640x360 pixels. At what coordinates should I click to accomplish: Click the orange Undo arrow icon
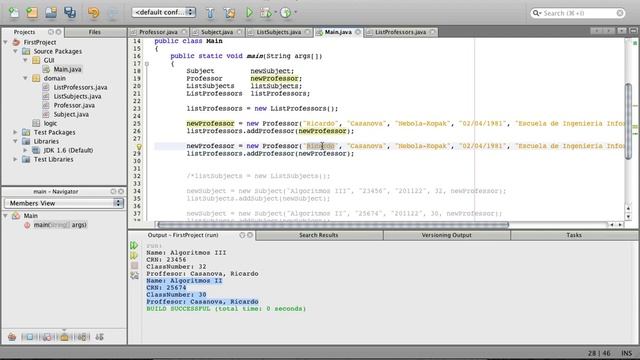[93, 13]
